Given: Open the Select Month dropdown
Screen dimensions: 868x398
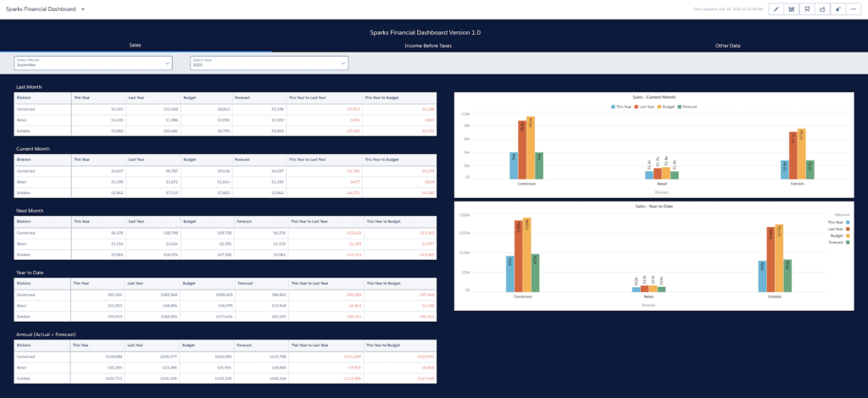Looking at the screenshot, I should [x=93, y=63].
